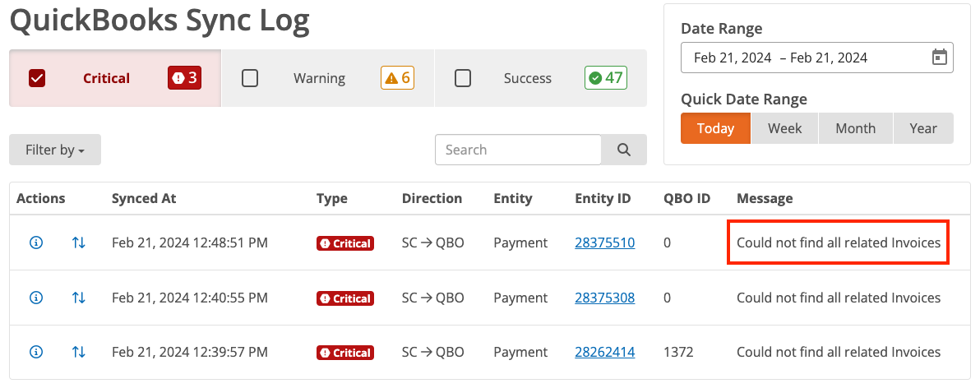
Task: Click the Message column header
Action: coord(765,199)
